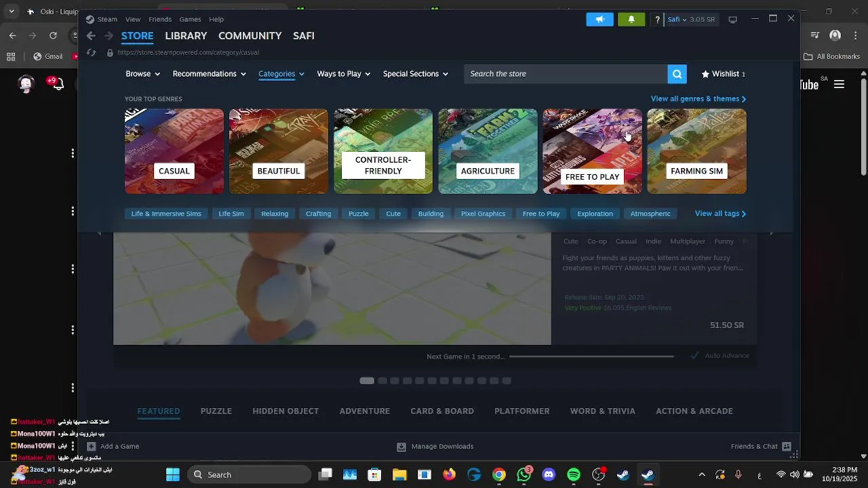
Task: Expand the Recommendations dropdown
Action: 209,74
